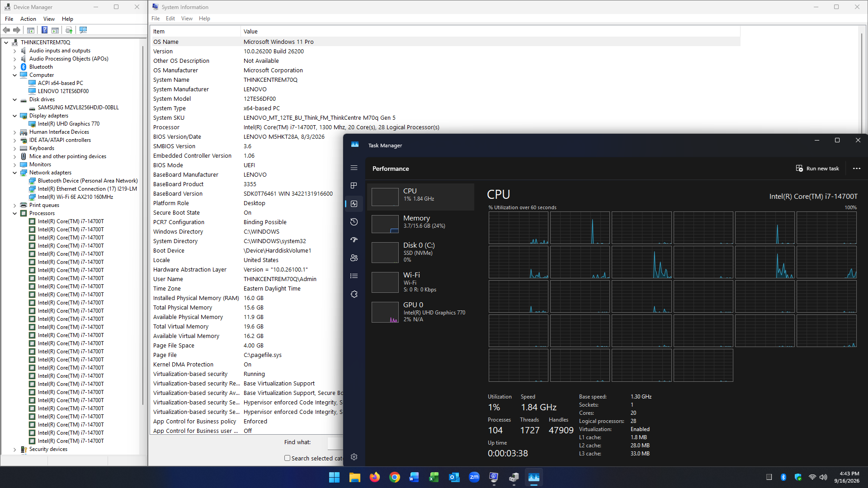The height and width of the screenshot is (488, 868).
Task: Open Startup apps in Task Manager sidebar
Action: 354,240
